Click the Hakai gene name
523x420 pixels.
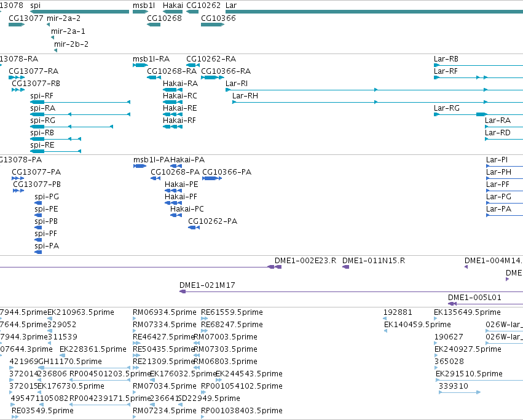coord(173,6)
